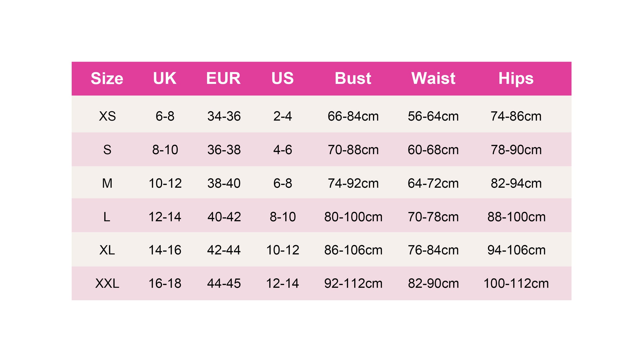Click the 60-68cm waist measurement
Image resolution: width=644 pixels, height=362 pixels.
433,150
